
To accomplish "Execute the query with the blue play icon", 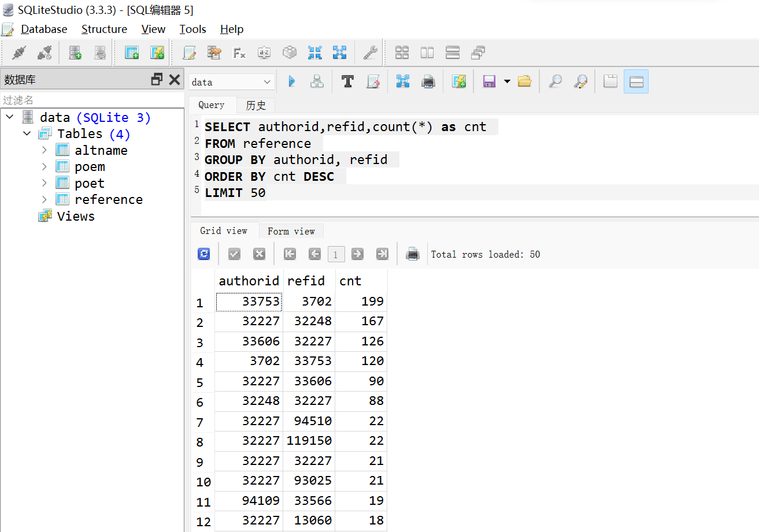I will tap(292, 81).
